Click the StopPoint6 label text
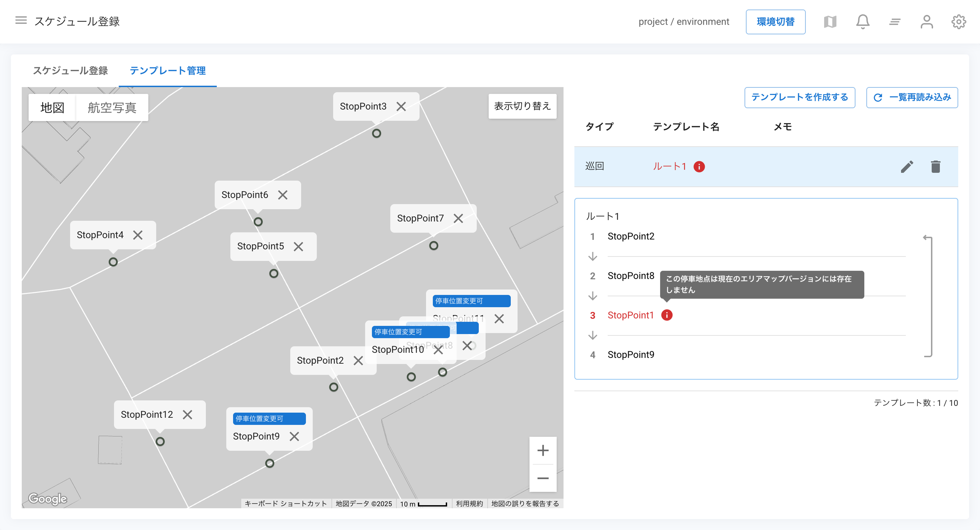Image resolution: width=980 pixels, height=530 pixels. [x=245, y=195]
